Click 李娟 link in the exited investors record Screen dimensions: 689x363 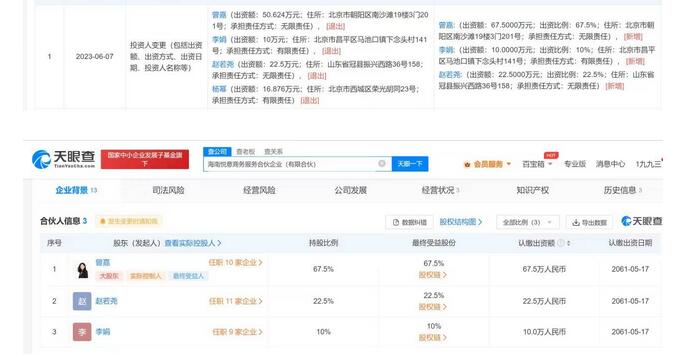219,39
